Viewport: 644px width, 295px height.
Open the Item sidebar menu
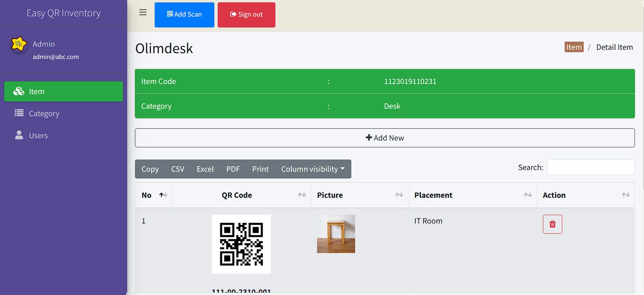tap(63, 91)
